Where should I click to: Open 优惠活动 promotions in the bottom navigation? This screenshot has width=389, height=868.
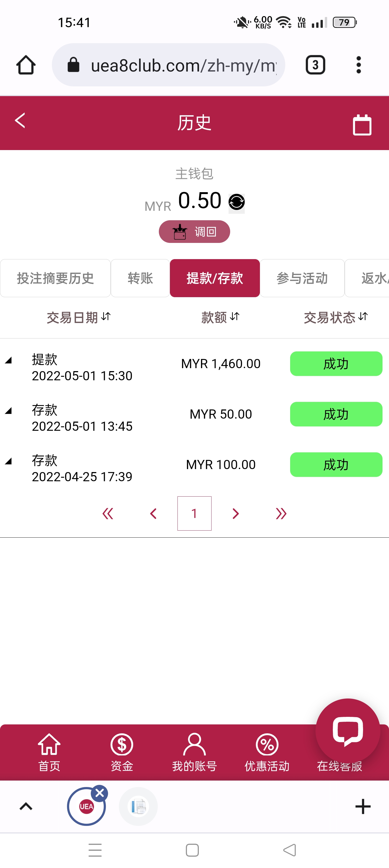[267, 752]
